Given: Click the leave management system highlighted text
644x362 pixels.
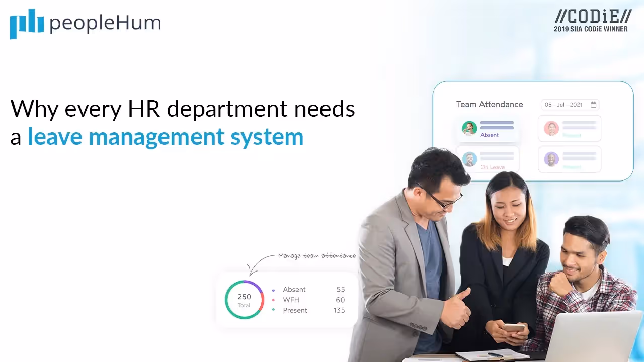Looking at the screenshot, I should [x=166, y=136].
